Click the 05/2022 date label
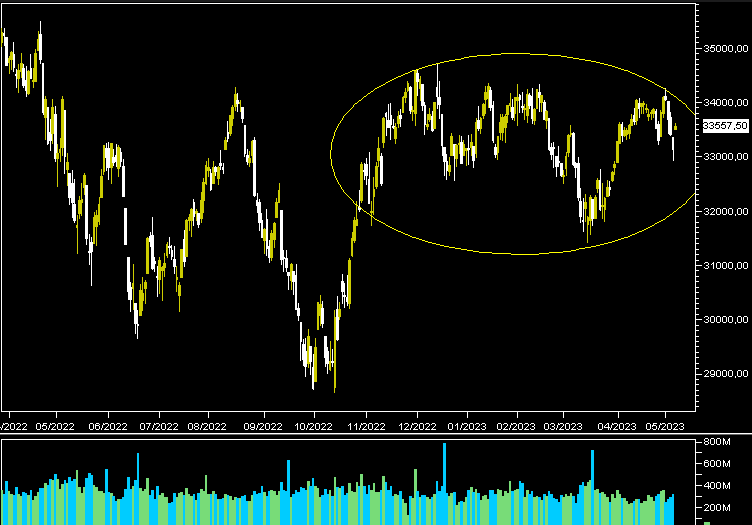Image resolution: width=752 pixels, height=525 pixels. click(x=55, y=426)
